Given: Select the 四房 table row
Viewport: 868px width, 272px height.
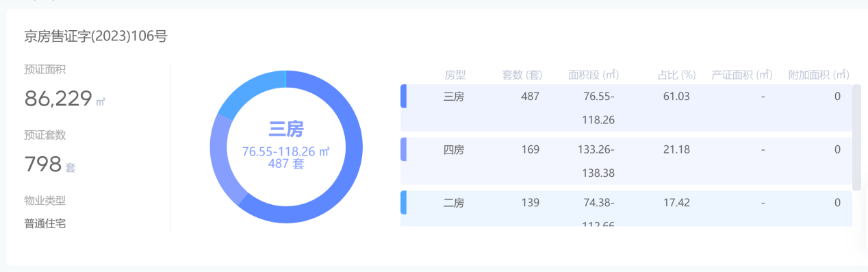Looking at the screenshot, I should tap(626, 160).
